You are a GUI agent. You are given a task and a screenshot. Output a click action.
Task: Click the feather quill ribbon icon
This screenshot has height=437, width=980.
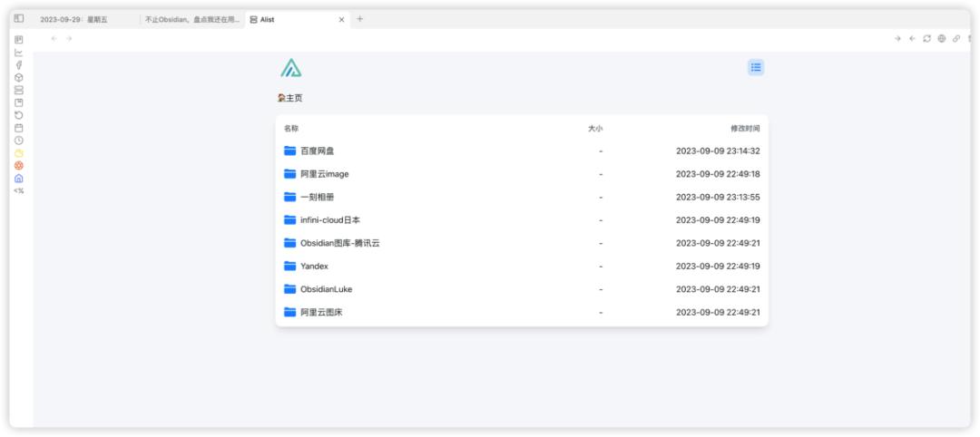pos(19,65)
